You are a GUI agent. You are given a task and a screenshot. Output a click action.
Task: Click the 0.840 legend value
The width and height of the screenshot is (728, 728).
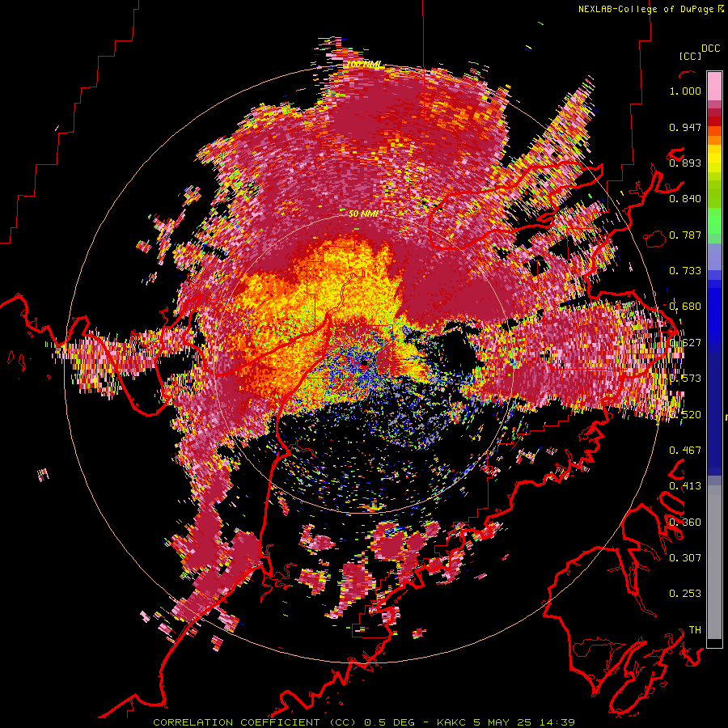[x=685, y=199]
